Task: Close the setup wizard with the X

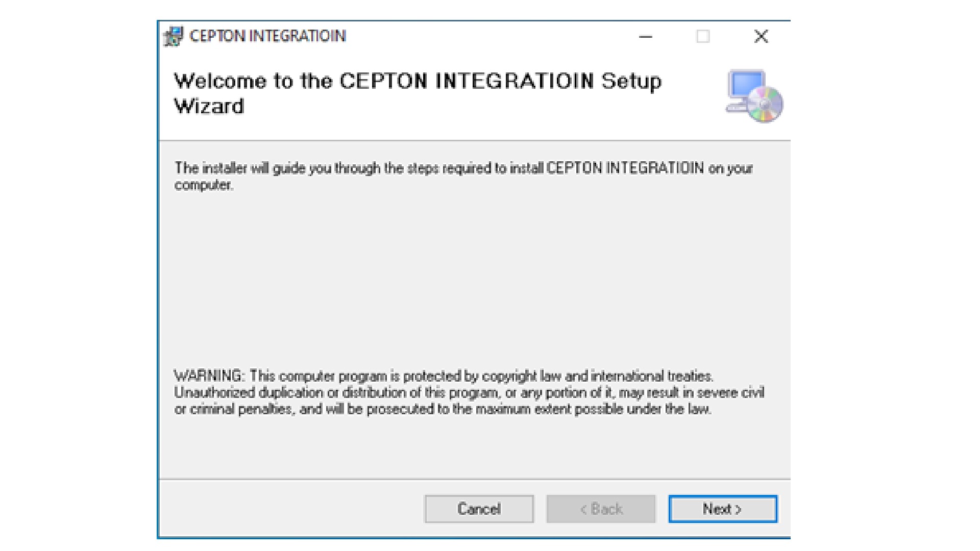Action: tap(761, 37)
